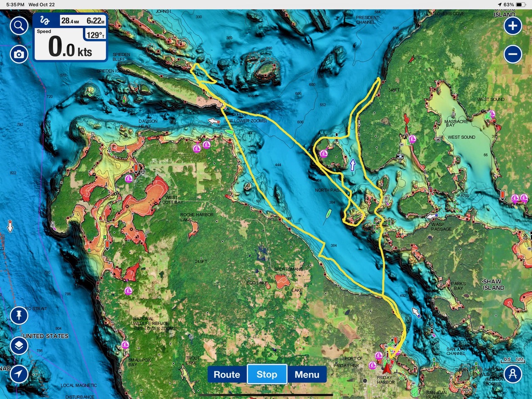Viewport: 532px width, 399px height.
Task: Stop the active track recording
Action: point(266,374)
